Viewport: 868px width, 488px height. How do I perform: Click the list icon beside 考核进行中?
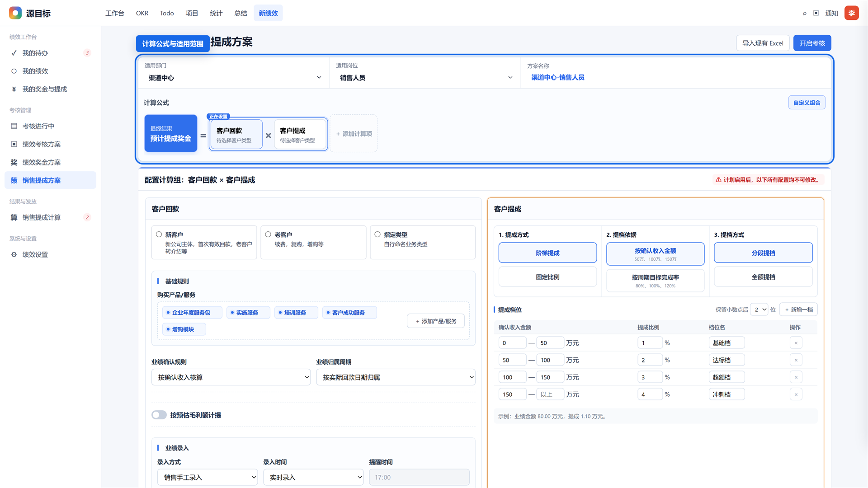click(x=14, y=126)
